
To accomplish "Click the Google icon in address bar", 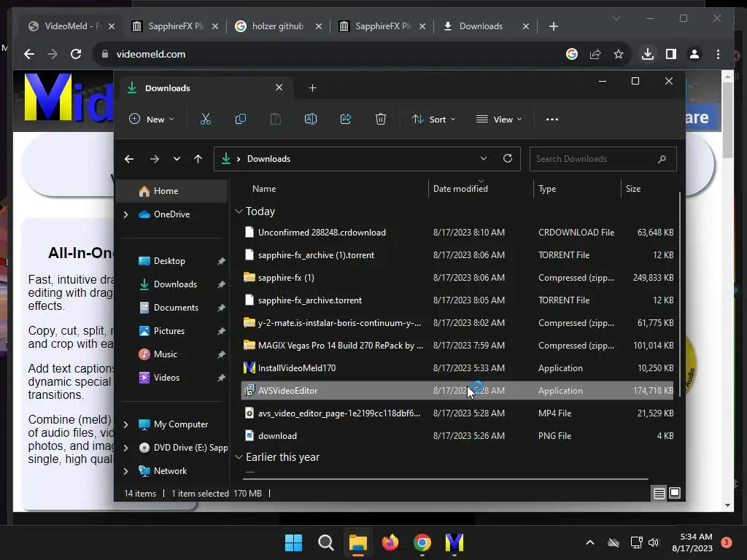I will click(572, 54).
